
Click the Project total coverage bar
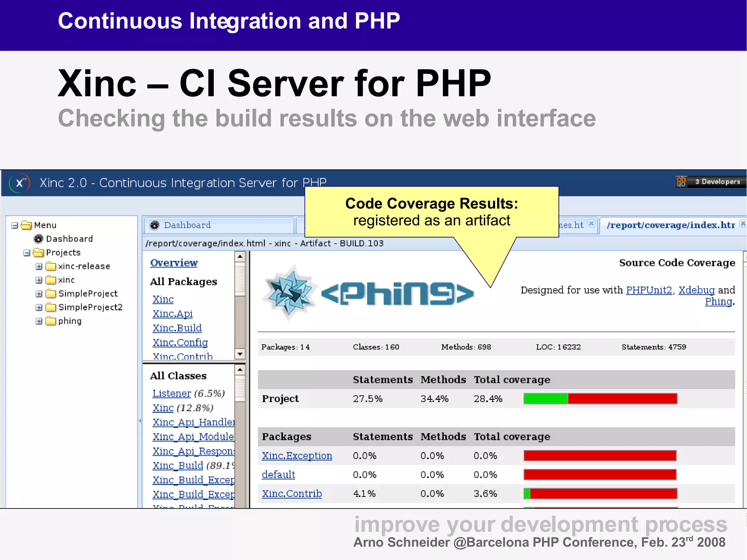(x=600, y=399)
